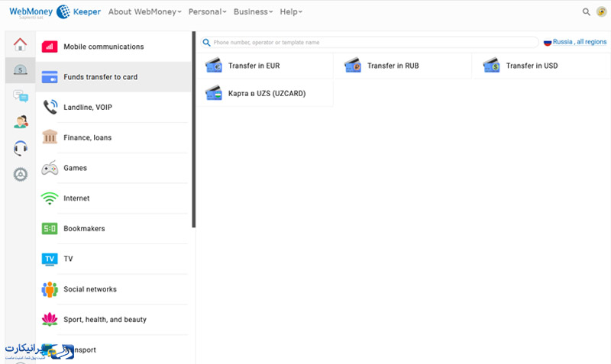Click the Transfer in RUB card icon

pos(353,66)
